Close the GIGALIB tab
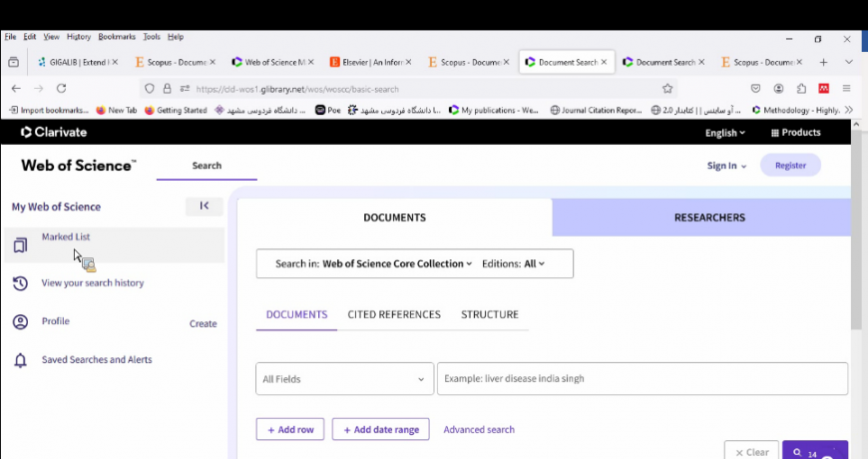868x459 pixels. [115, 62]
